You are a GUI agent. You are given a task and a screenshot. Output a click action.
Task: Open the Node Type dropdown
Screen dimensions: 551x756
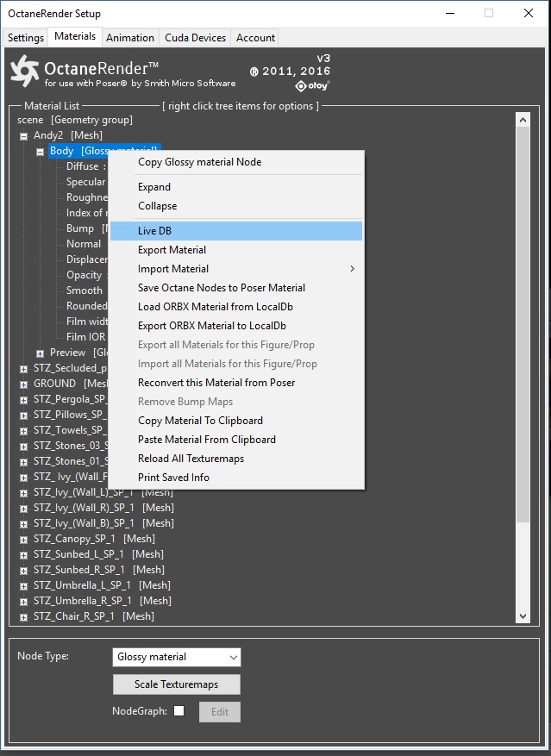pyautogui.click(x=177, y=657)
